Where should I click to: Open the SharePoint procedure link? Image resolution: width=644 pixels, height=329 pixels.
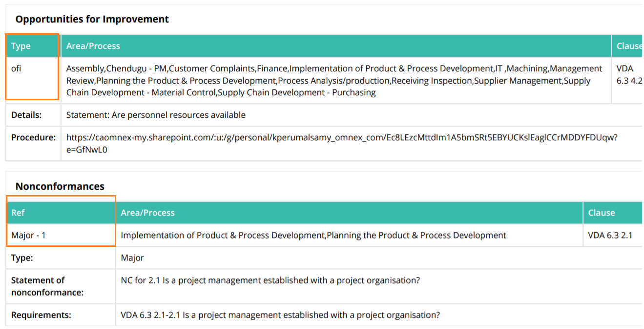(342, 144)
